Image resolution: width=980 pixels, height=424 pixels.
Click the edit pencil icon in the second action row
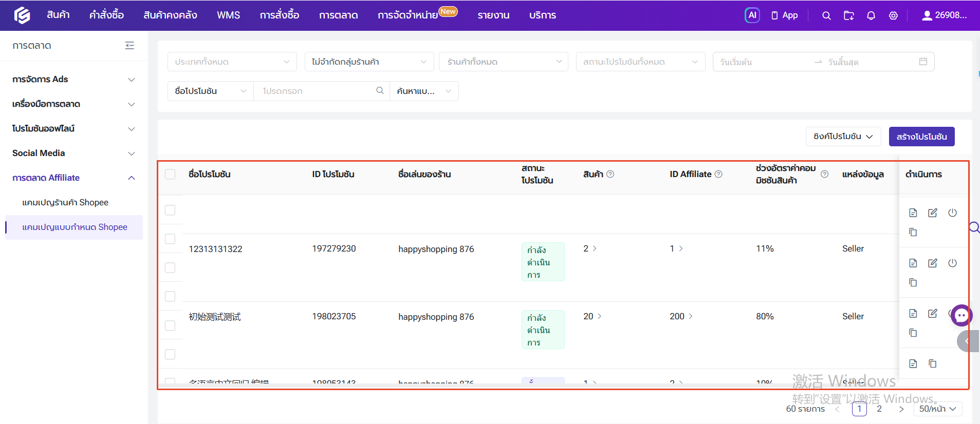pyautogui.click(x=933, y=263)
